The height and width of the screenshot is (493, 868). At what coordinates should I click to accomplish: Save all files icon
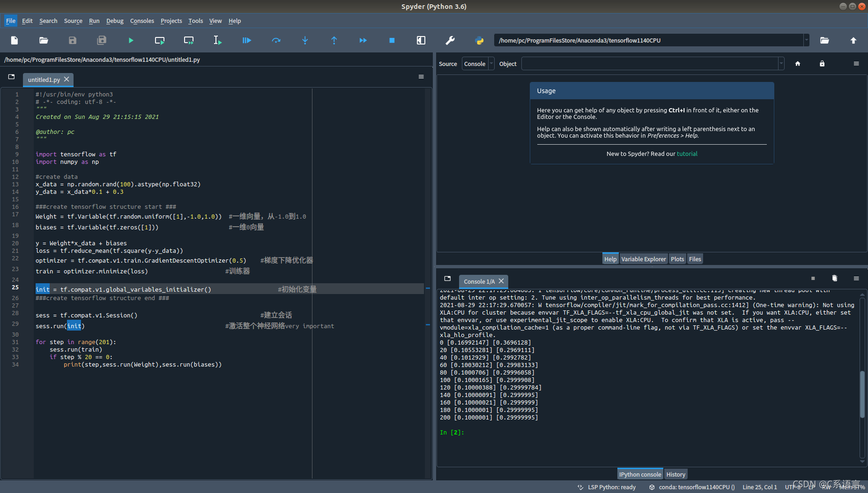click(102, 40)
